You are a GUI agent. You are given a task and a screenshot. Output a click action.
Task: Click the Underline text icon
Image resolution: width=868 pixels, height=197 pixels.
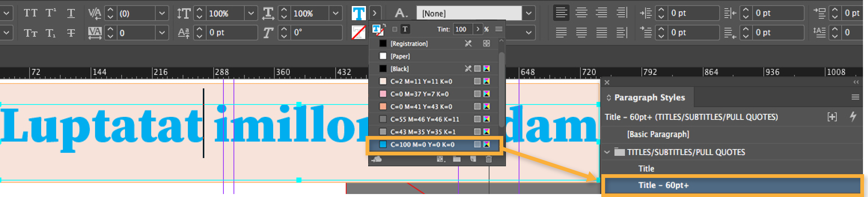[71, 13]
